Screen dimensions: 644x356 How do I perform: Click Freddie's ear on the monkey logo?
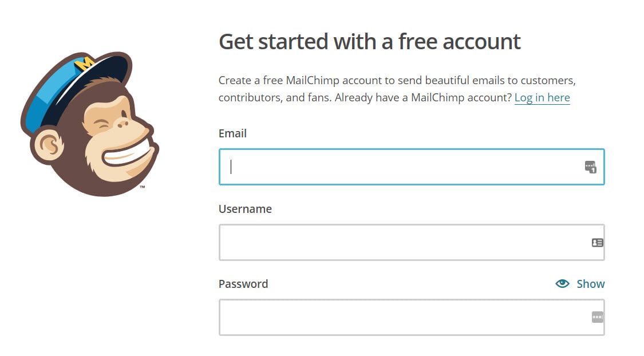click(48, 145)
